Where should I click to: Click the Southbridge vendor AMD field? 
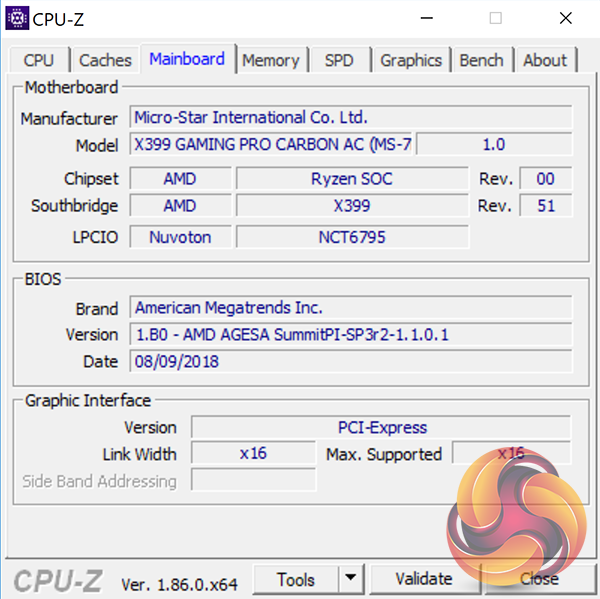pyautogui.click(x=180, y=206)
